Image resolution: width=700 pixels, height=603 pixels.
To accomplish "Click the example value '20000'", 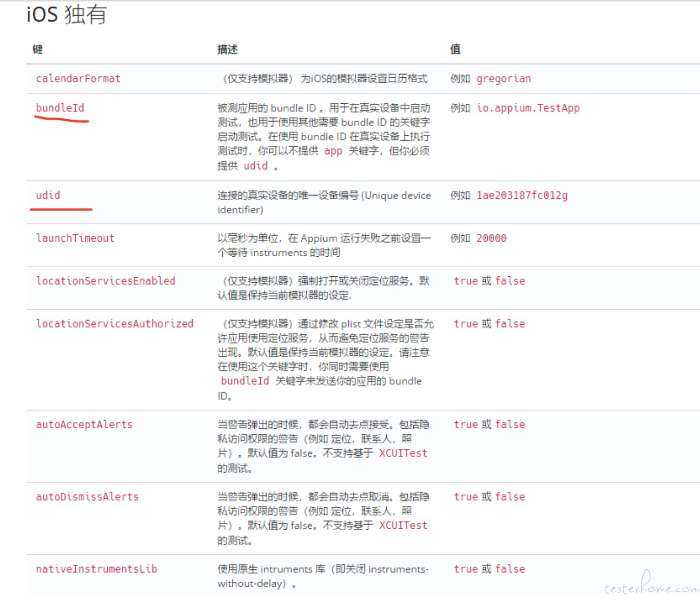I will click(x=491, y=238).
